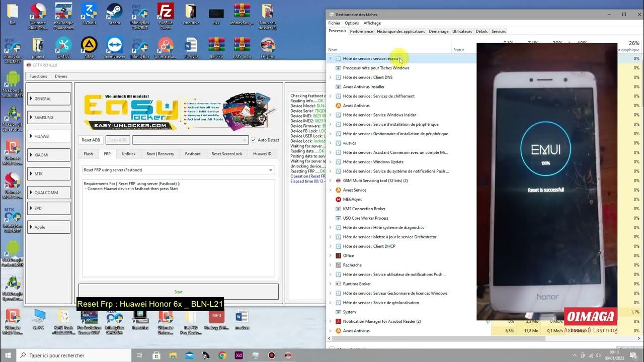Viewport: 644px width, 362px height.
Task: Select the KMS Connection Broker process
Action: click(x=400, y=209)
